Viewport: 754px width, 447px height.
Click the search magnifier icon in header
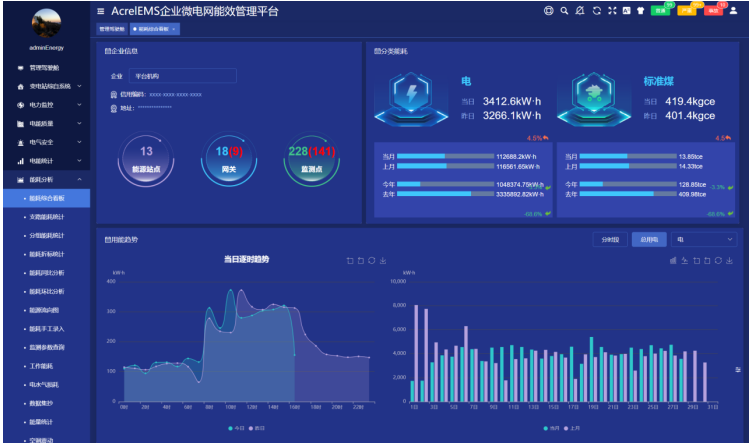[x=564, y=11]
